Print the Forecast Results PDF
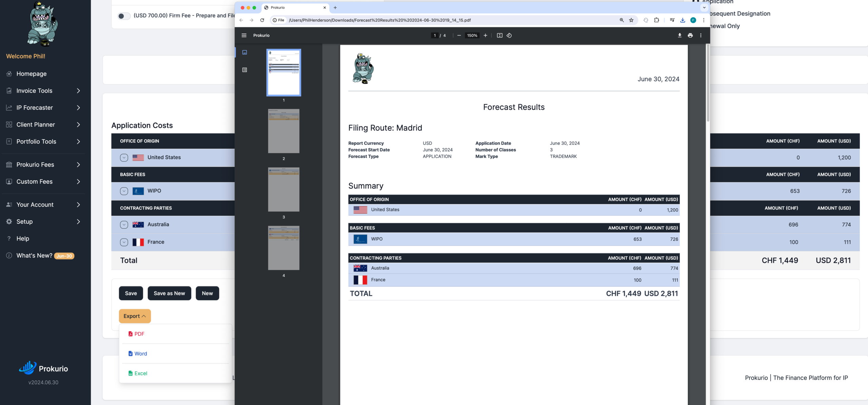This screenshot has width=868, height=405. [690, 35]
